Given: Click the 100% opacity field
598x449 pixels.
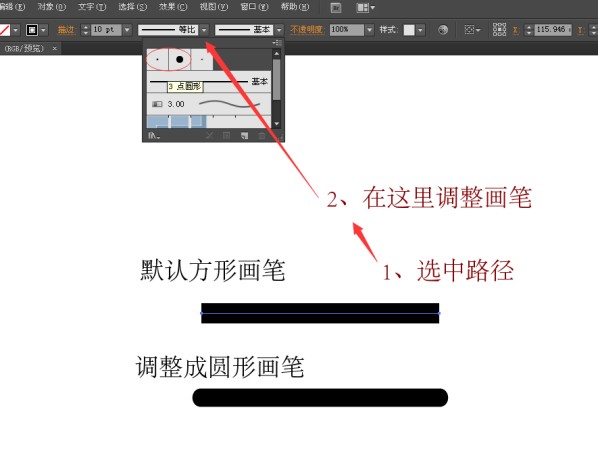Looking at the screenshot, I should tap(347, 30).
